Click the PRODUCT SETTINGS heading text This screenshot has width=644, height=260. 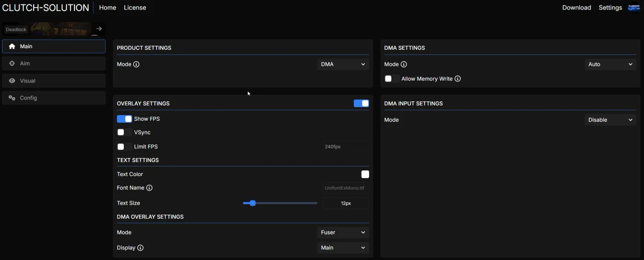click(144, 48)
